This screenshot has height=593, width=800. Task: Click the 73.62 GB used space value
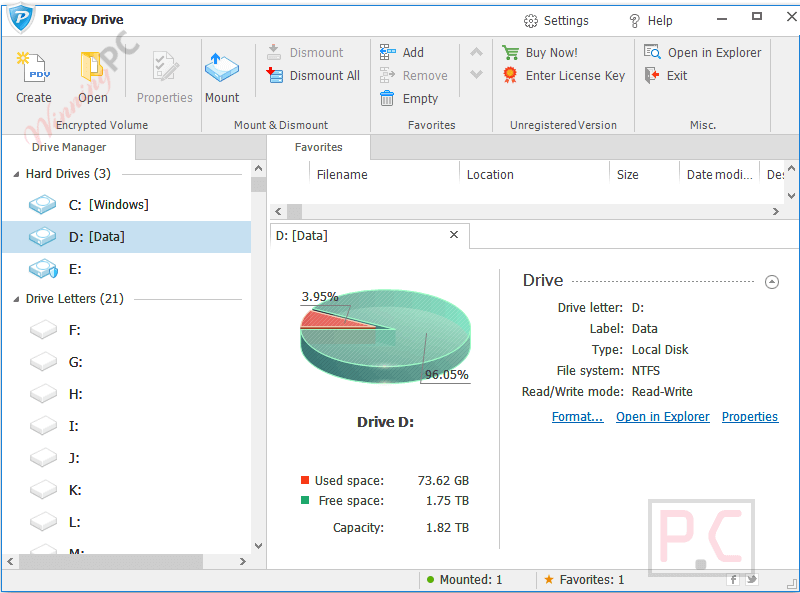443,481
